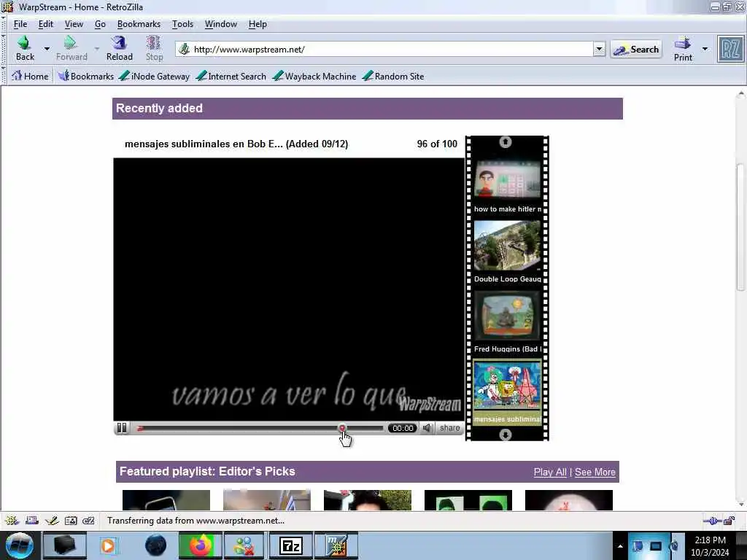Open the Window menu
Viewport: 747px width, 560px height.
220,24
